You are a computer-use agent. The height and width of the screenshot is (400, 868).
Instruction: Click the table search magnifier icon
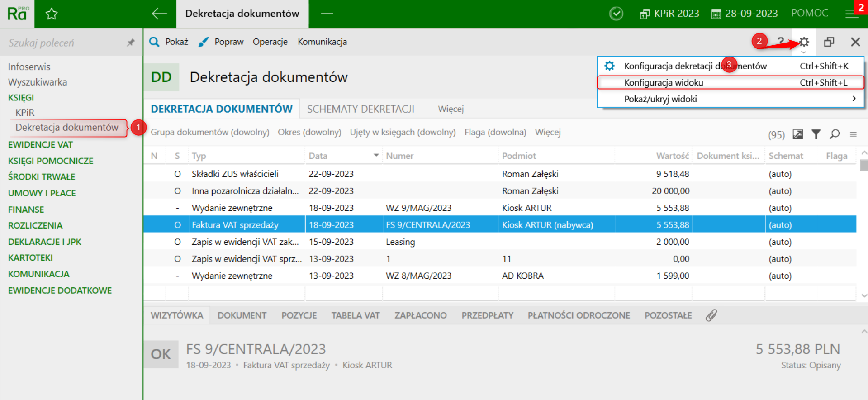pos(835,134)
